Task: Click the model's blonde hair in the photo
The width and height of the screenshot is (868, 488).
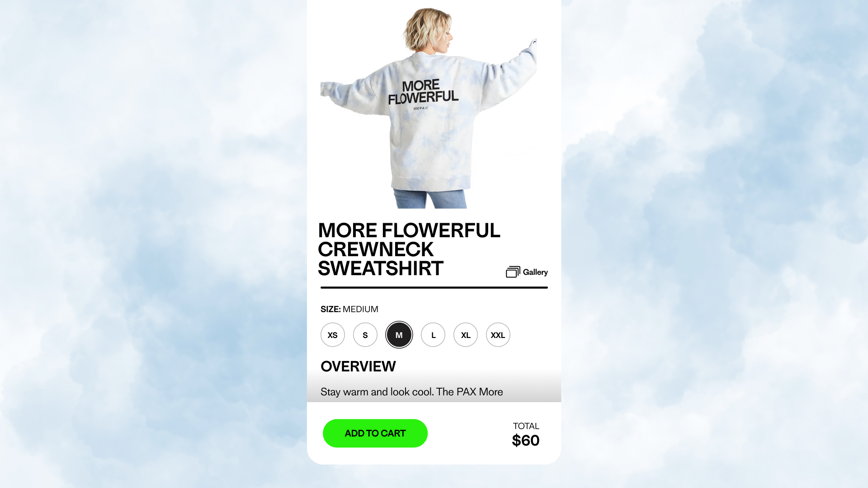Action: pyautogui.click(x=425, y=28)
